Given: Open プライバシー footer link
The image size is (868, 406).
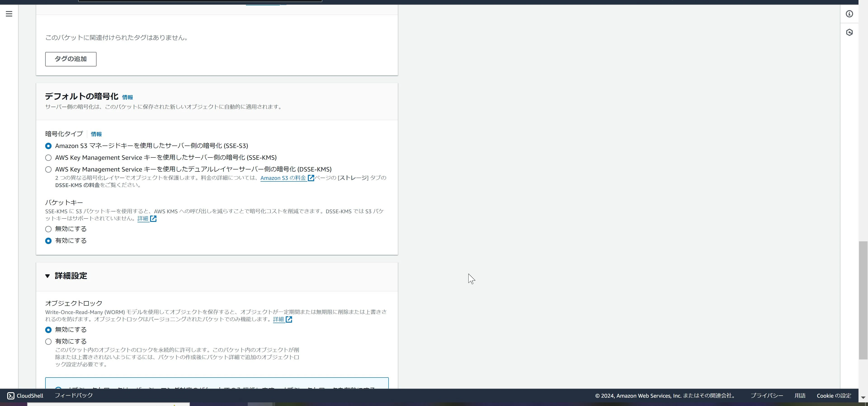Looking at the screenshot, I should [767, 396].
